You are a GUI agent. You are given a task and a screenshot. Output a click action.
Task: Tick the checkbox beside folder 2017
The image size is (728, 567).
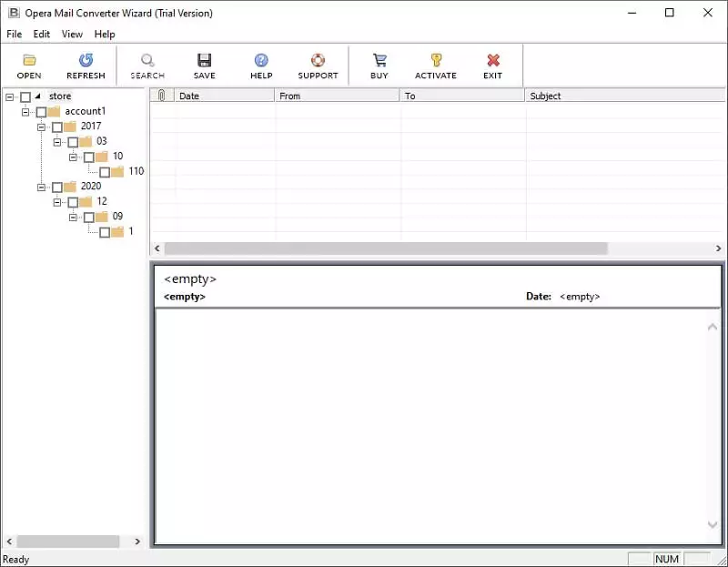[x=56, y=127]
